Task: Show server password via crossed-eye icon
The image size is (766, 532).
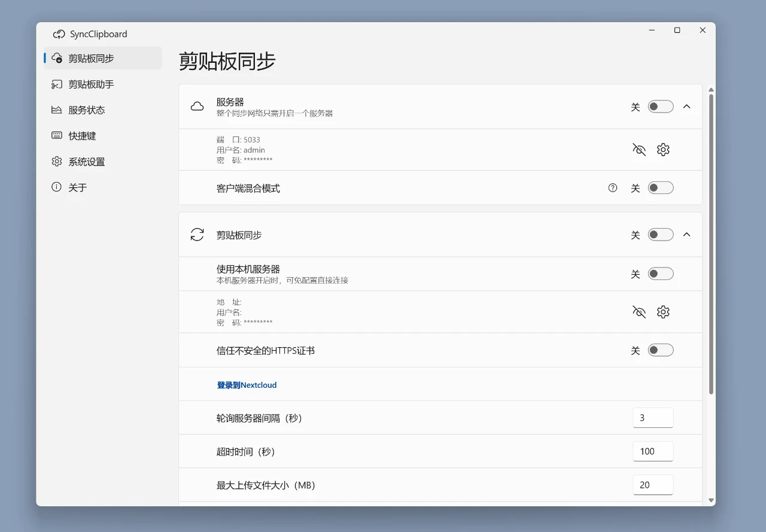Action: [639, 150]
